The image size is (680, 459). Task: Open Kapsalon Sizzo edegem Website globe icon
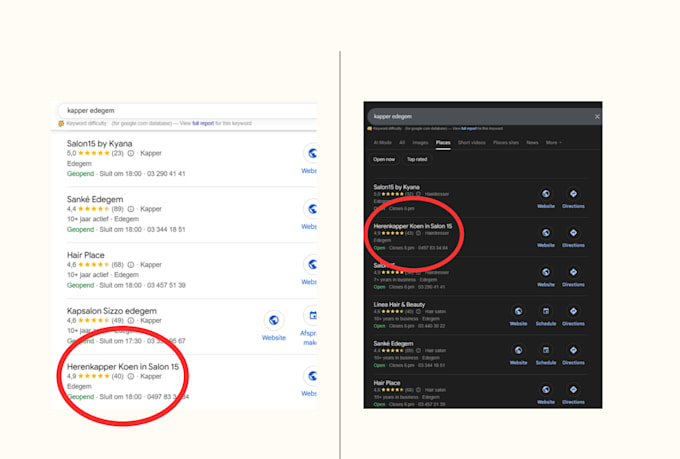pos(274,320)
